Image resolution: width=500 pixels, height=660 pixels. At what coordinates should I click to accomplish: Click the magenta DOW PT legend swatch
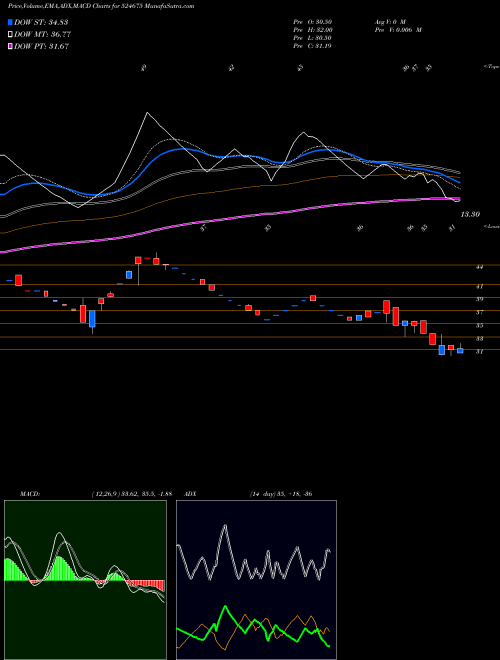click(11, 46)
